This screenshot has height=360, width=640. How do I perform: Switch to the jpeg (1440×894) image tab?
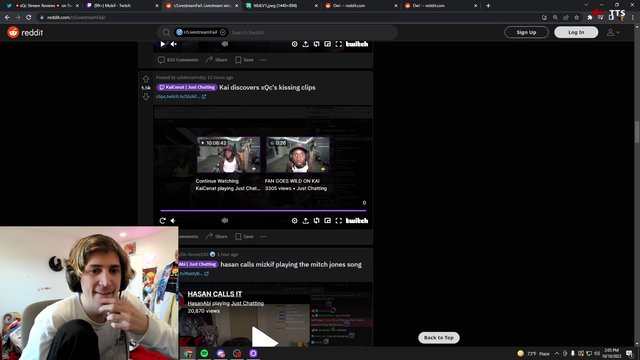[282, 6]
